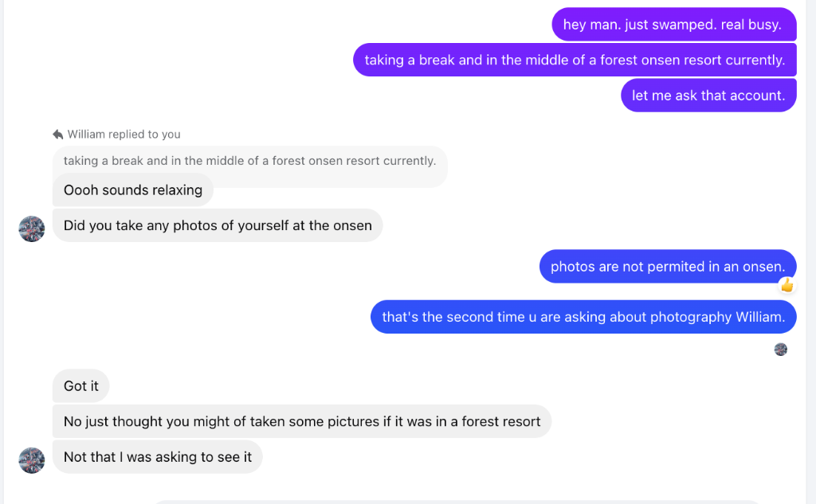
Task: Select the 'Oooh sounds relaxing' message
Action: 133,189
